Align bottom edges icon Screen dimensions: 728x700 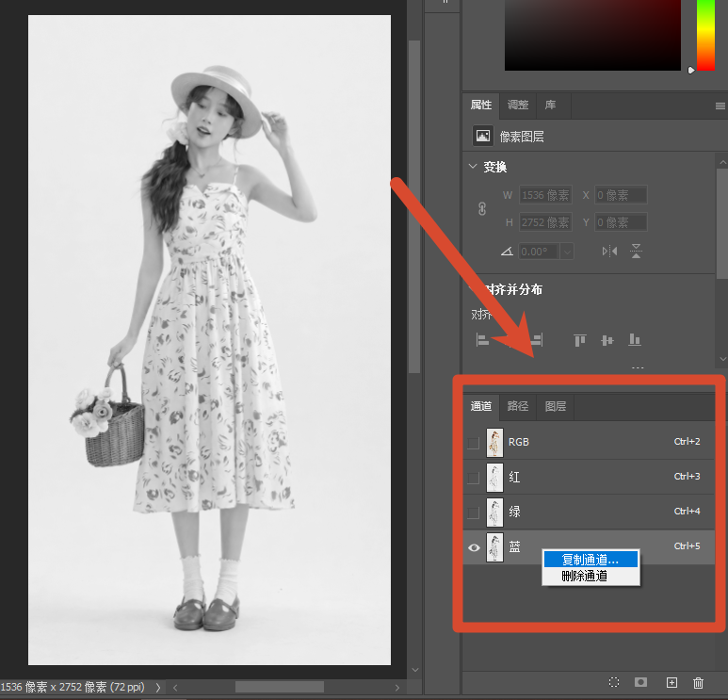[x=634, y=340]
